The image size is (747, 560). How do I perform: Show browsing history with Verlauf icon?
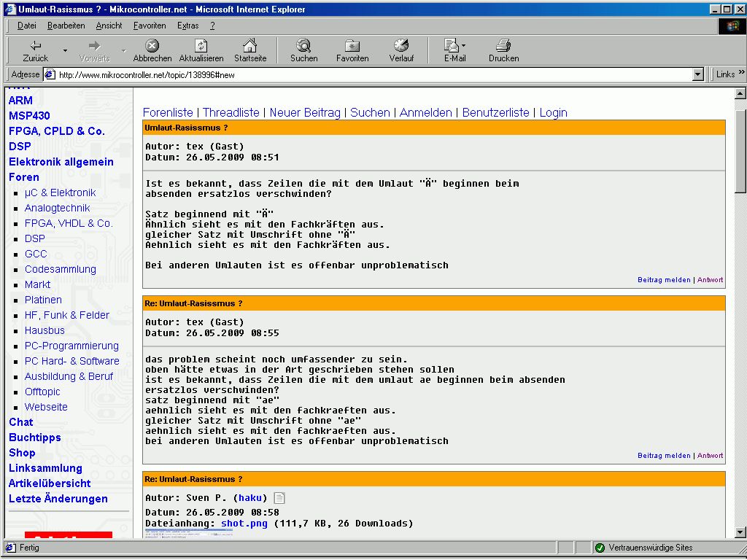(401, 46)
